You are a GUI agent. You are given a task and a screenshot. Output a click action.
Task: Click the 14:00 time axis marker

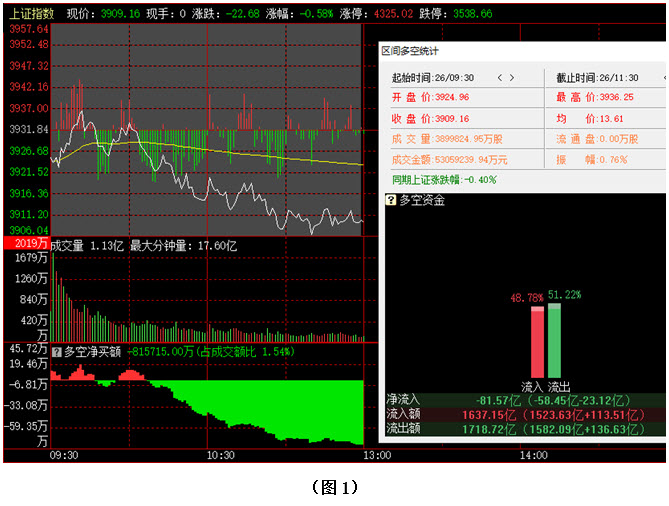coord(532,455)
